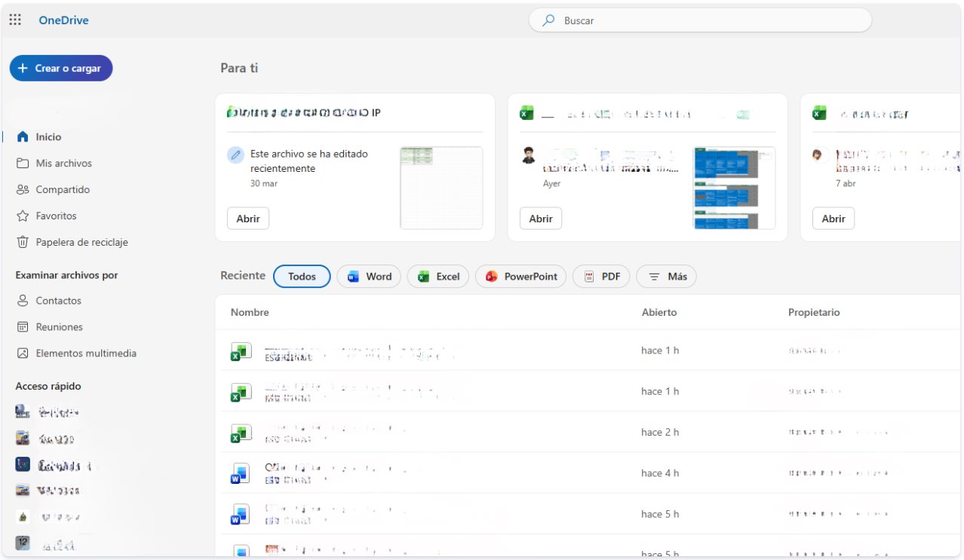Sort by the Nombre column header
This screenshot has height=560, width=964.
point(250,312)
